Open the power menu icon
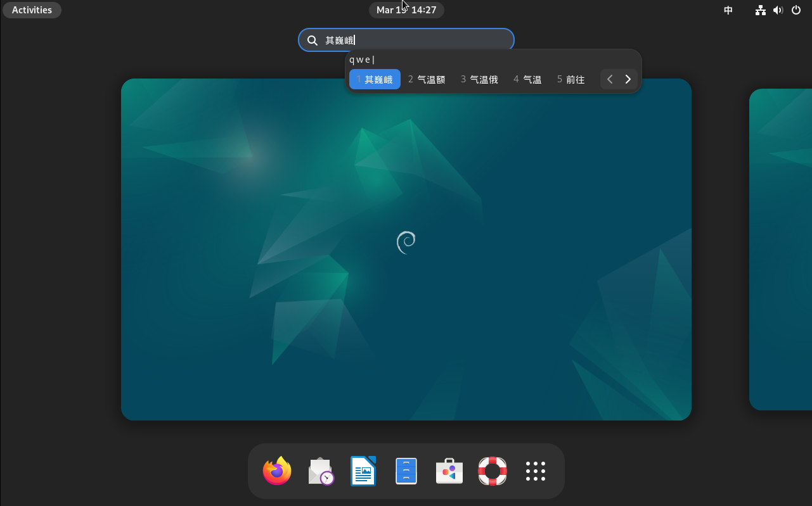Viewport: 812px width, 506px height. pos(796,10)
